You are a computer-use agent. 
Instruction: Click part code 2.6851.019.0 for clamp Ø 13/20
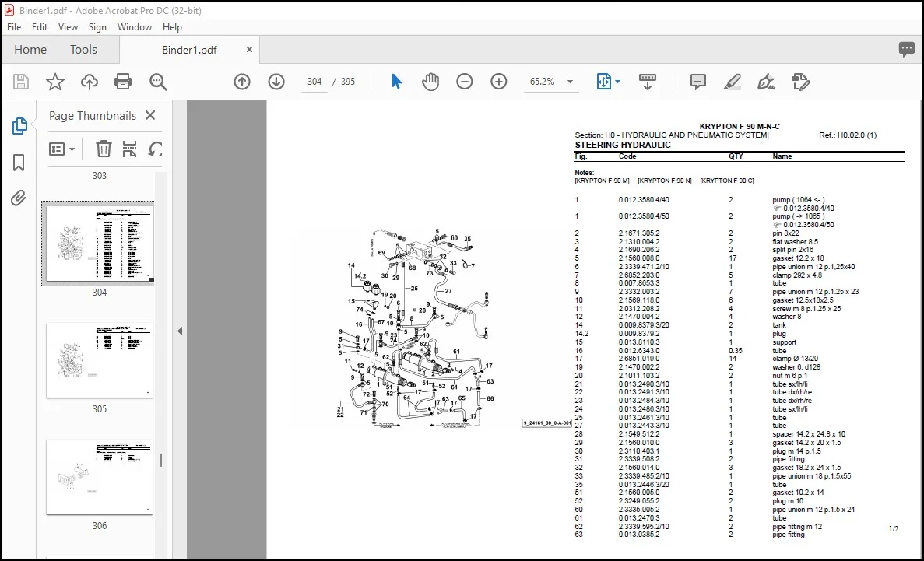pos(639,359)
